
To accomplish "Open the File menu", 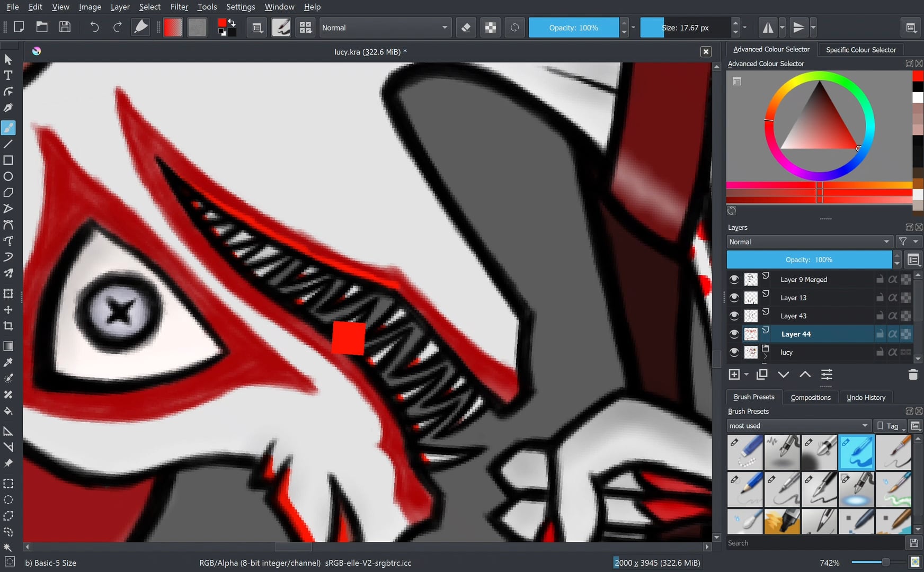I will click(x=13, y=7).
